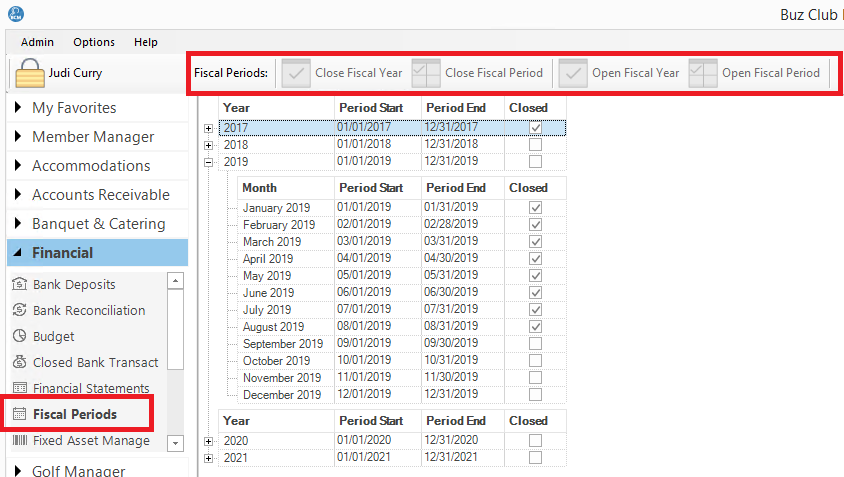Expand the 2018 year row

point(208,145)
